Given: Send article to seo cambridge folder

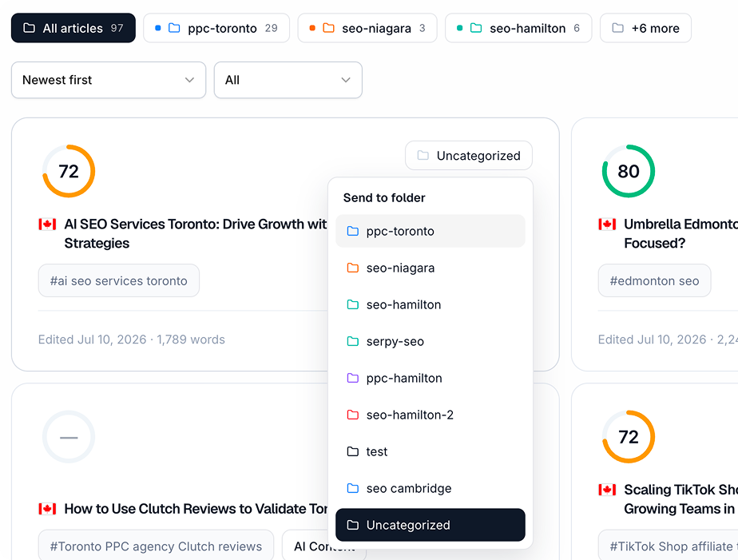Looking at the screenshot, I should tap(430, 488).
